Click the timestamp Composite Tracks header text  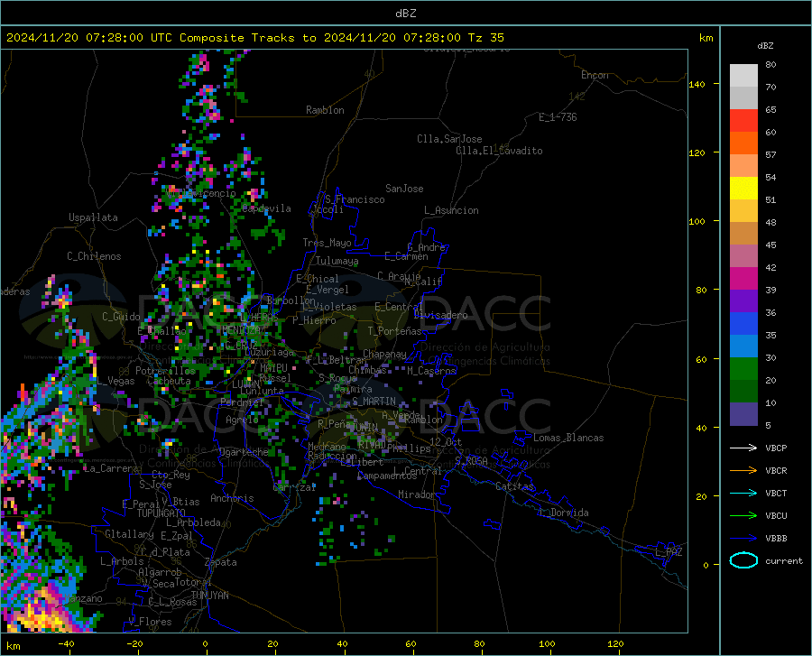(254, 38)
